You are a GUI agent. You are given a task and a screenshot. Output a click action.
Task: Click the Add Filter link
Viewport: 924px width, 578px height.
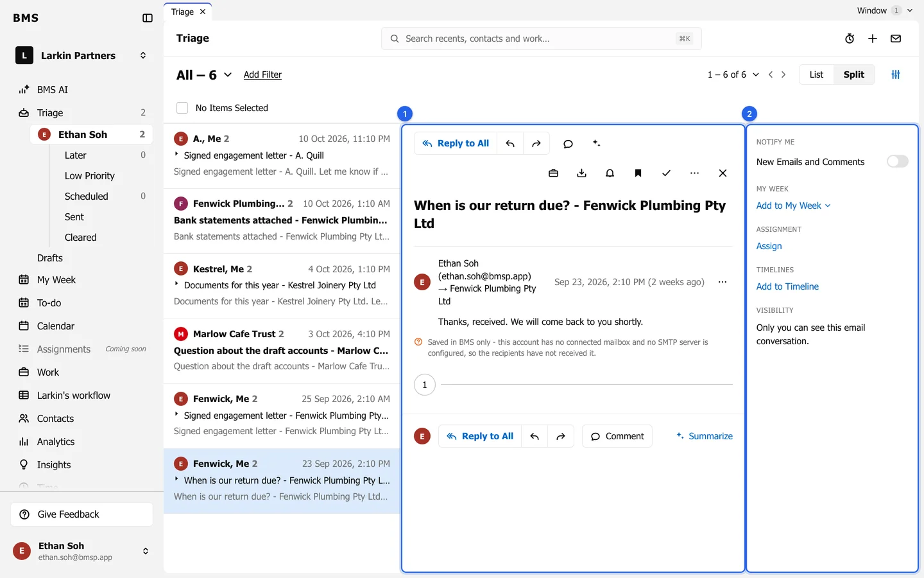[x=262, y=74]
